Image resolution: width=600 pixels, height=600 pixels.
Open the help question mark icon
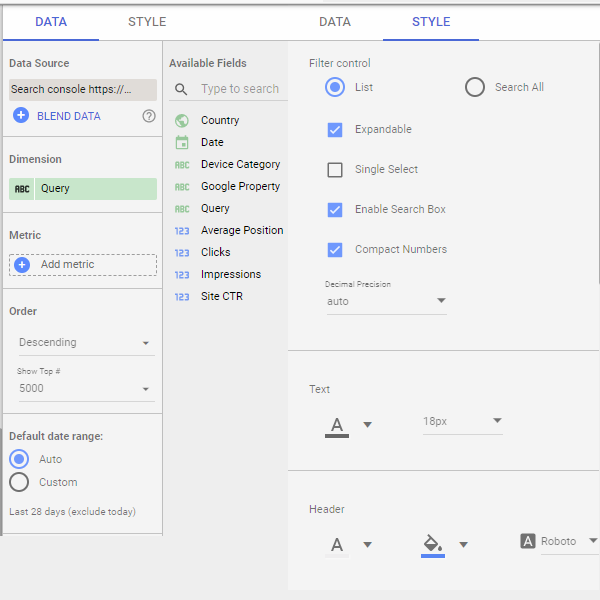point(149,116)
